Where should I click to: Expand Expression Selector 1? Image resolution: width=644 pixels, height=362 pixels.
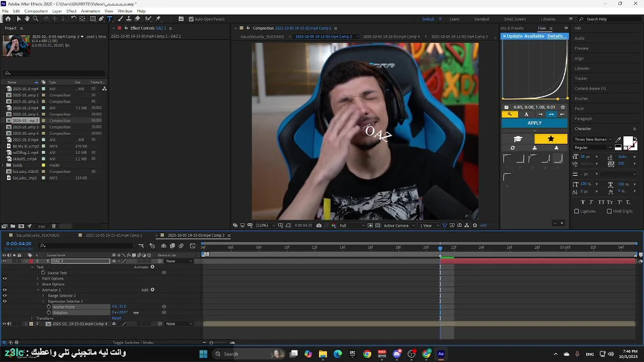(43, 302)
